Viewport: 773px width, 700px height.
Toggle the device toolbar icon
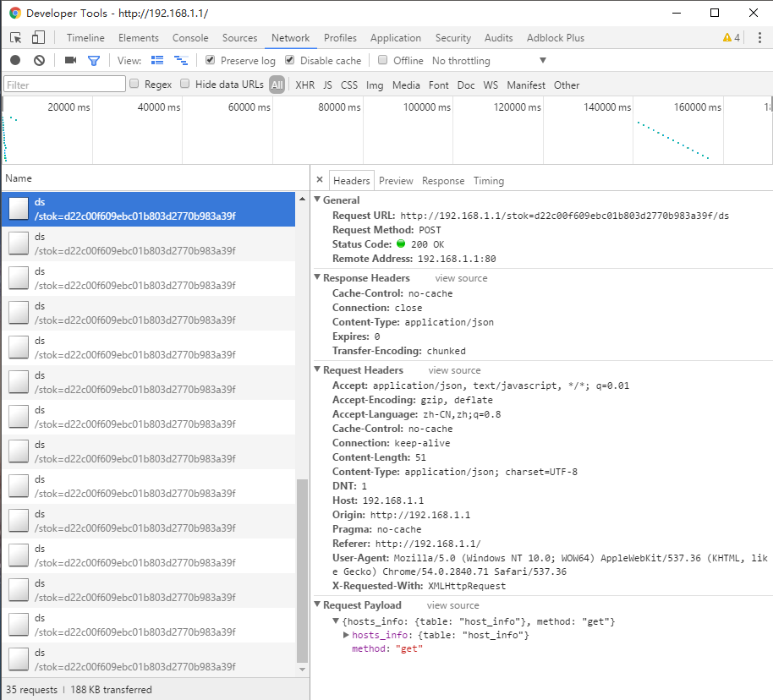(38, 38)
